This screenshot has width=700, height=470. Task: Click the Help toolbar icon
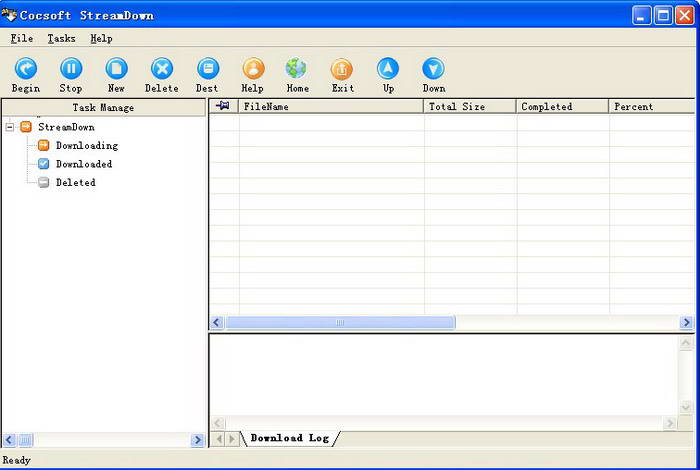click(x=253, y=69)
